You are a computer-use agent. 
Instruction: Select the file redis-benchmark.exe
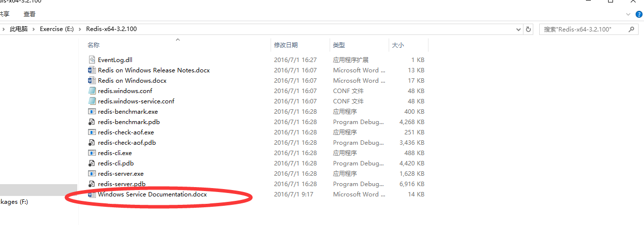(x=128, y=111)
